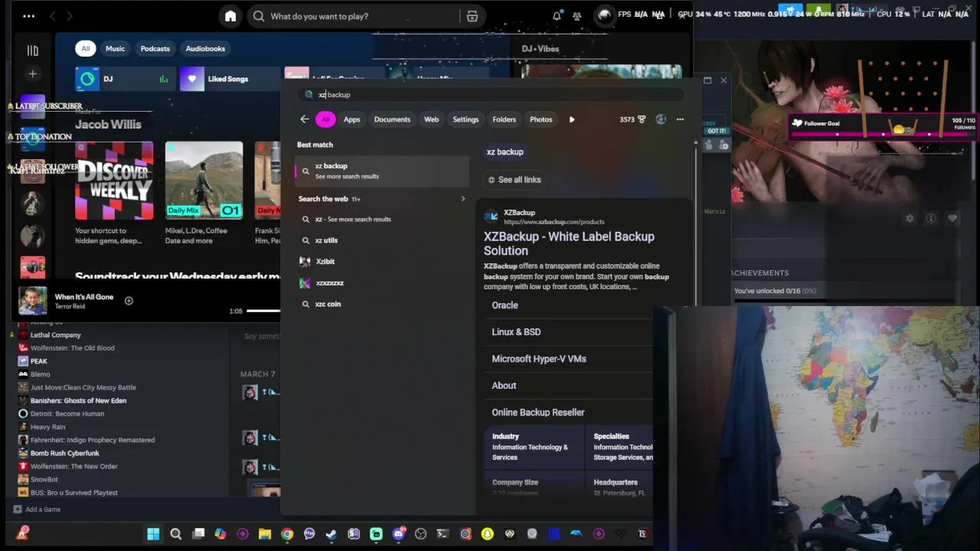Select Web search filter
980x551 pixels.
click(432, 119)
